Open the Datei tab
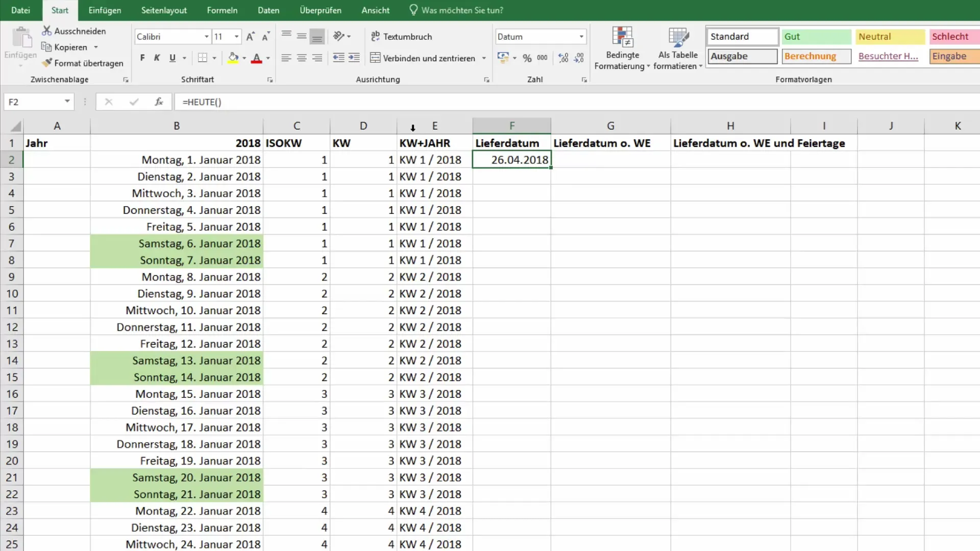Image resolution: width=980 pixels, height=551 pixels. [20, 10]
